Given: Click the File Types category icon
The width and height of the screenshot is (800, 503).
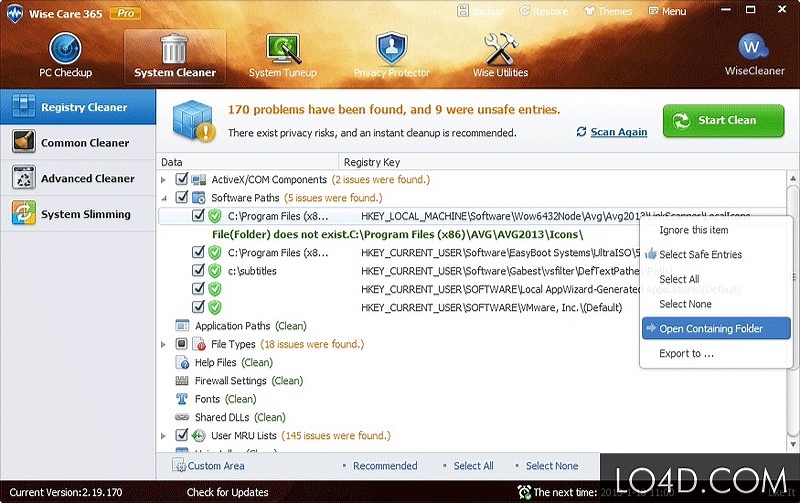Looking at the screenshot, I should click(x=198, y=344).
